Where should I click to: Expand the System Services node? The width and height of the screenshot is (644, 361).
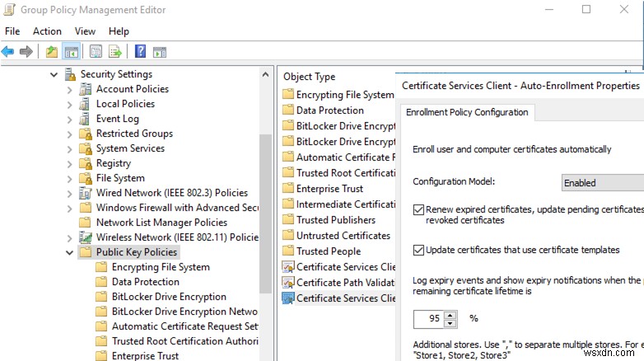[69, 149]
